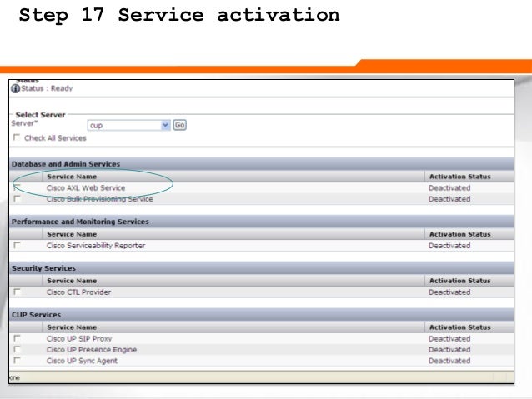This screenshot has height=399, width=532.
Task: Click Cisco Serviceability Reporter text
Action: [x=96, y=246]
